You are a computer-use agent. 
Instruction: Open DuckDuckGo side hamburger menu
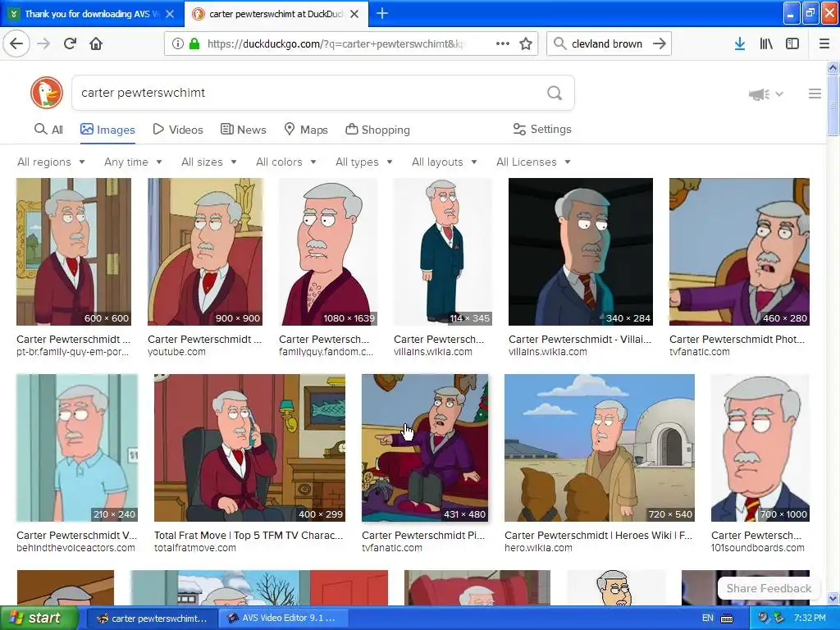point(815,94)
